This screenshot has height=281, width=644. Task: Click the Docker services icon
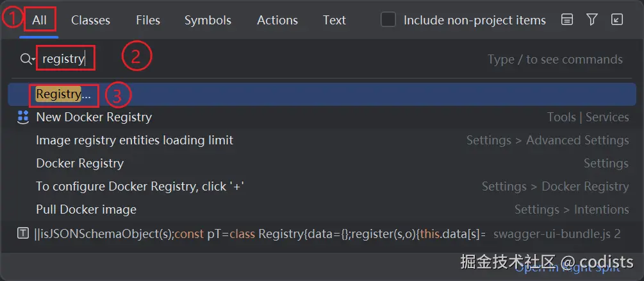pyautogui.click(x=23, y=117)
